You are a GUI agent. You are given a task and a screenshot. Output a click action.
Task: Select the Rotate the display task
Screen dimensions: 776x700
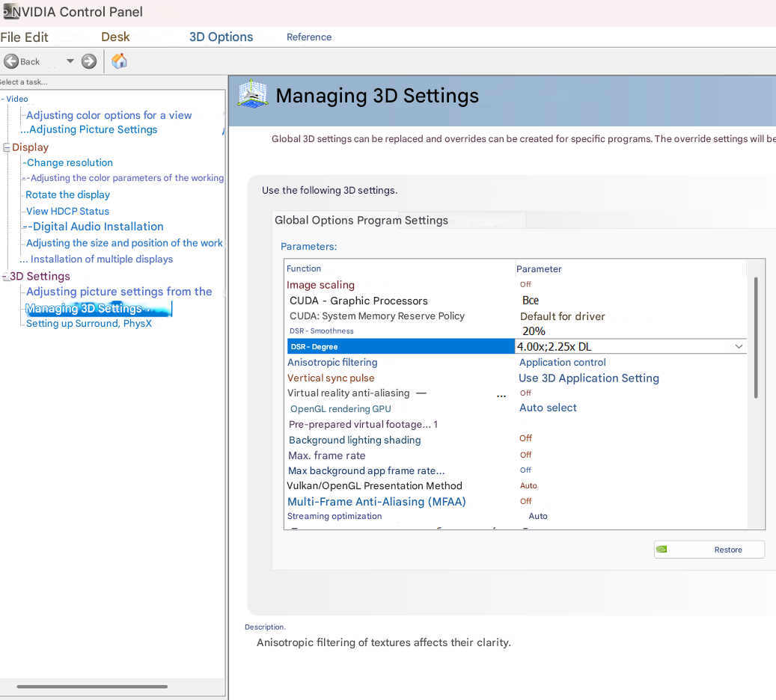click(67, 194)
